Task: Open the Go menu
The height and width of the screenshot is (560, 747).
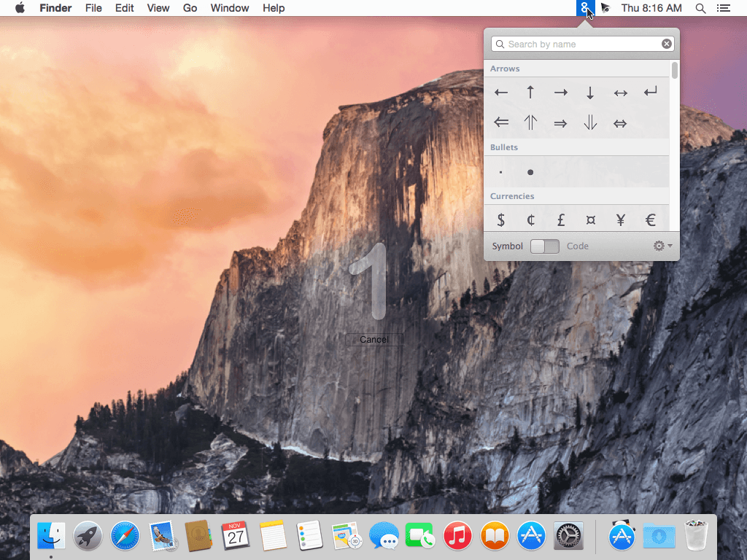Action: (x=190, y=8)
